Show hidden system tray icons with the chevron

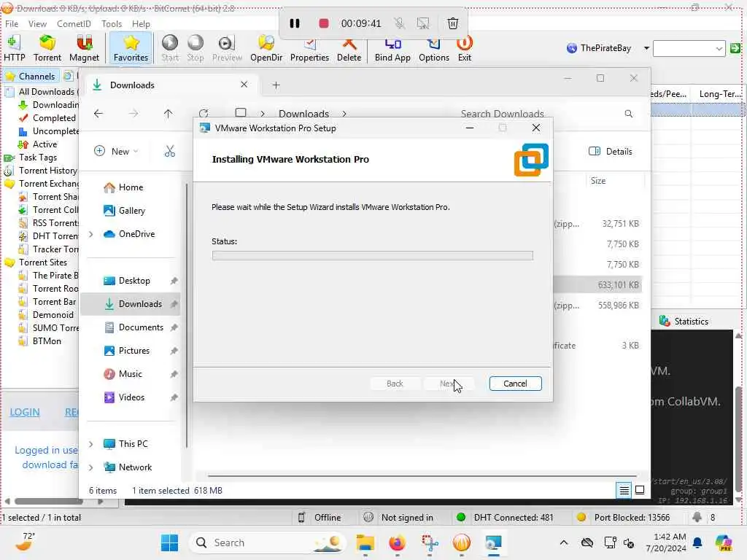coord(564,542)
